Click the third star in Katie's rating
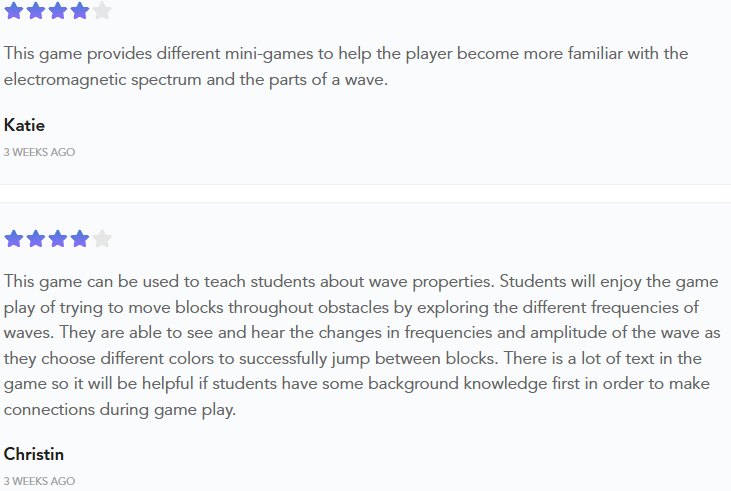 pos(58,10)
